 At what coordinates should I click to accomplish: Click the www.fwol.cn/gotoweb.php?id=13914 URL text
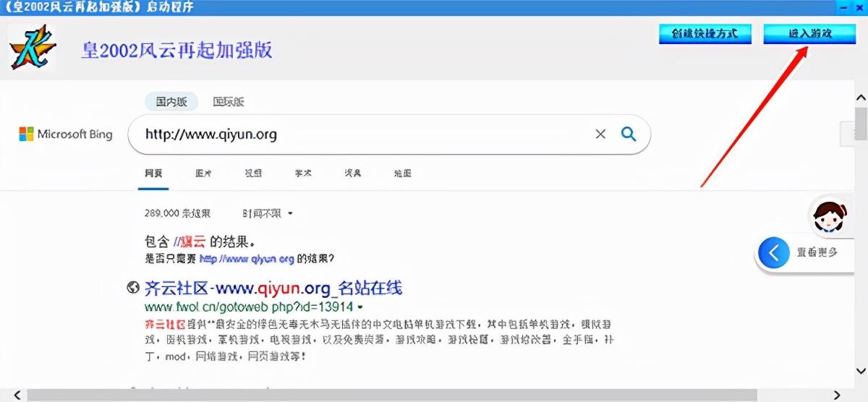pyautogui.click(x=249, y=307)
